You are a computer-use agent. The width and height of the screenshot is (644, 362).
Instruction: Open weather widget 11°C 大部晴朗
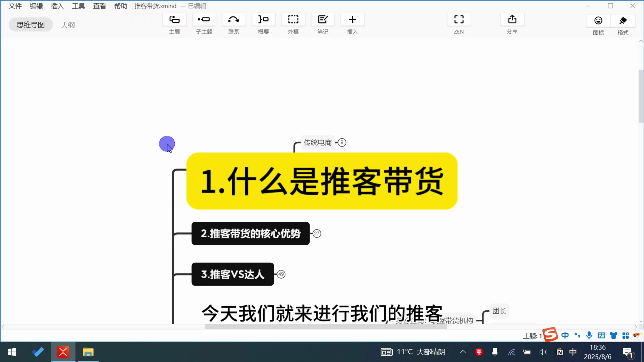pyautogui.click(x=413, y=352)
